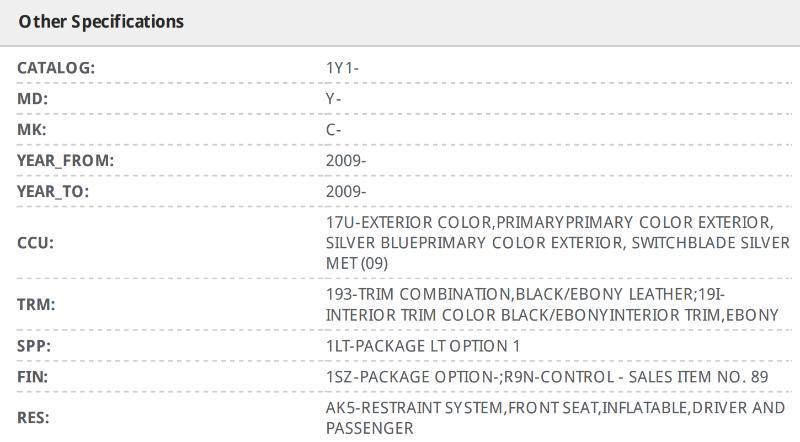Click the CATALOG row label
This screenshot has width=800, height=442.
tap(56, 68)
